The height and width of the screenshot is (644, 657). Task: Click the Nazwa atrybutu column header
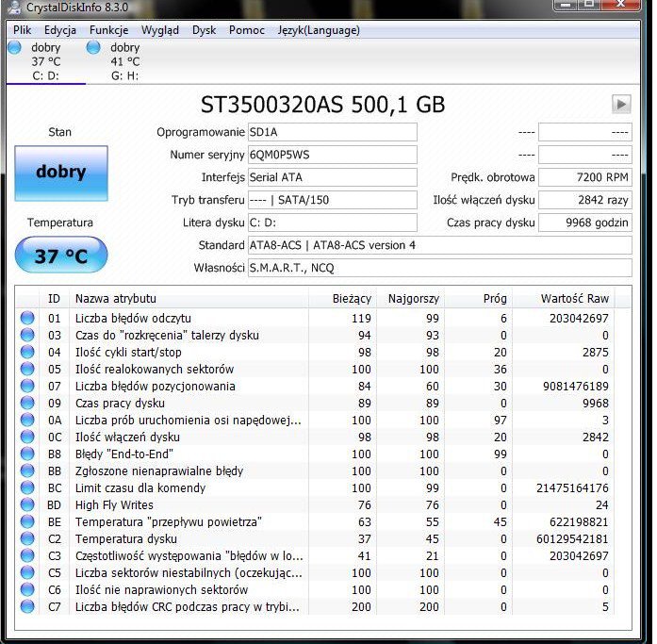pos(189,299)
